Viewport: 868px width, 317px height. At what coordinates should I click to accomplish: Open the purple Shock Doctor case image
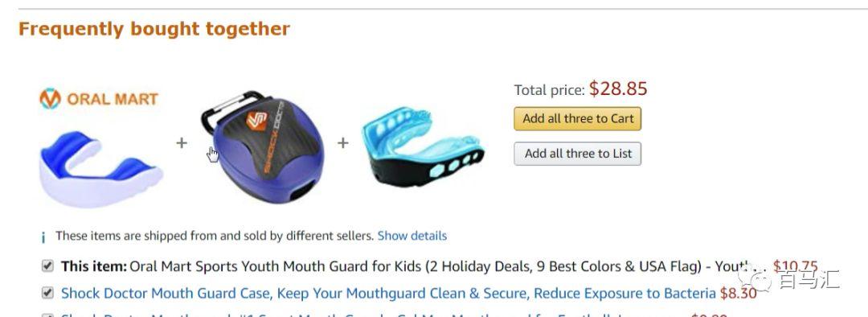pyautogui.click(x=262, y=147)
